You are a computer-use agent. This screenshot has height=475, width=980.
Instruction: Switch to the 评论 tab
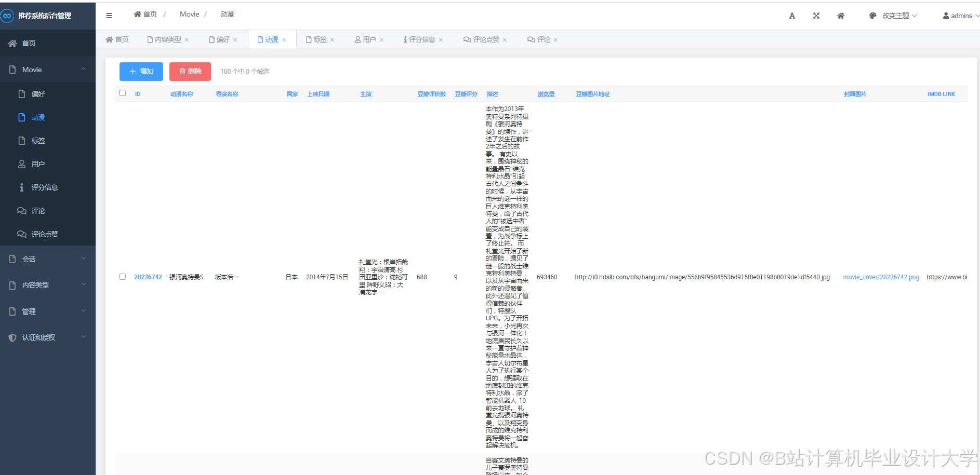[x=541, y=39]
